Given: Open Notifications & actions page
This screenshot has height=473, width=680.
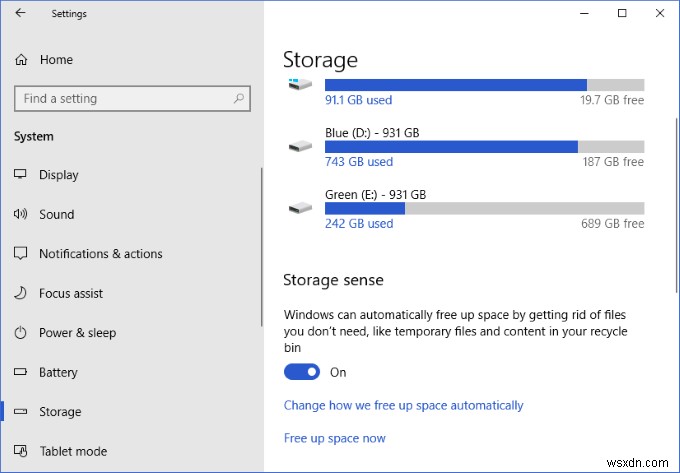Looking at the screenshot, I should tap(101, 254).
